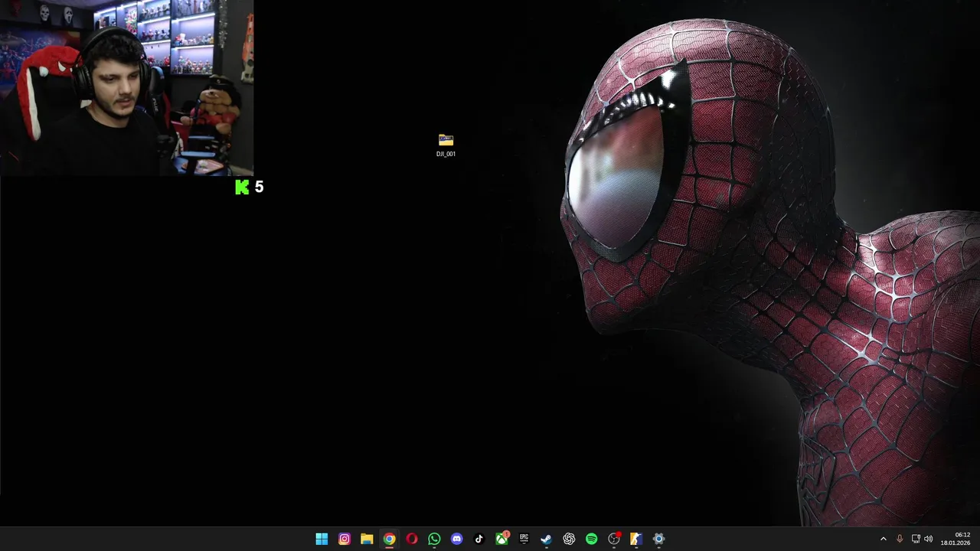Open the Windows Start menu
980x551 pixels.
[322, 539]
